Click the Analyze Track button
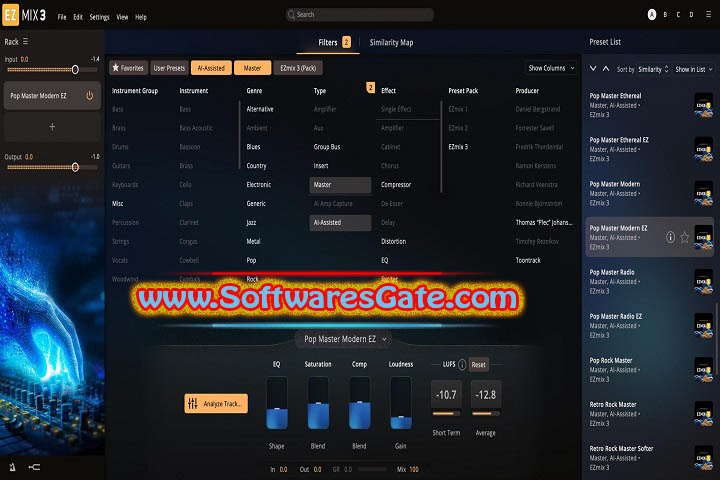Viewport: 720px width, 480px height. 216,403
